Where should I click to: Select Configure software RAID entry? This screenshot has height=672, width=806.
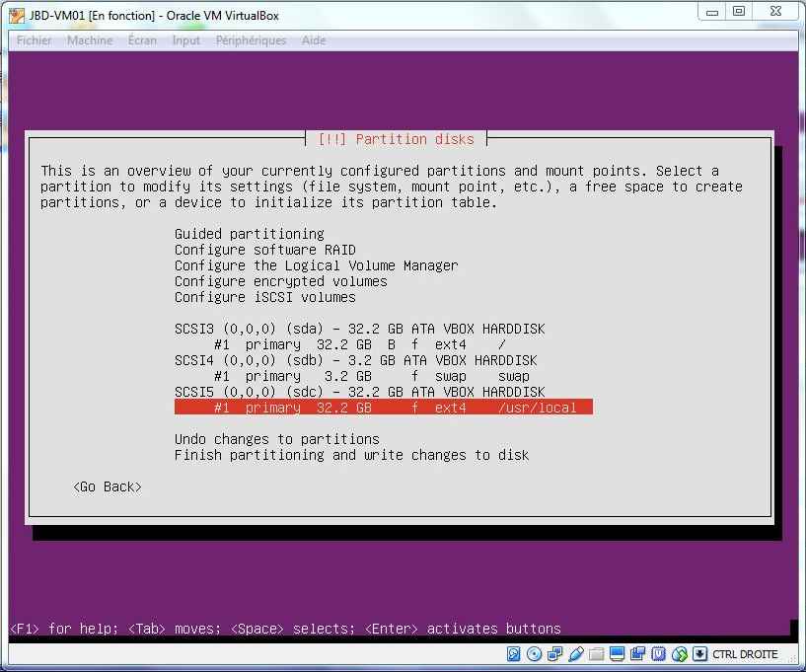pyautogui.click(x=264, y=250)
